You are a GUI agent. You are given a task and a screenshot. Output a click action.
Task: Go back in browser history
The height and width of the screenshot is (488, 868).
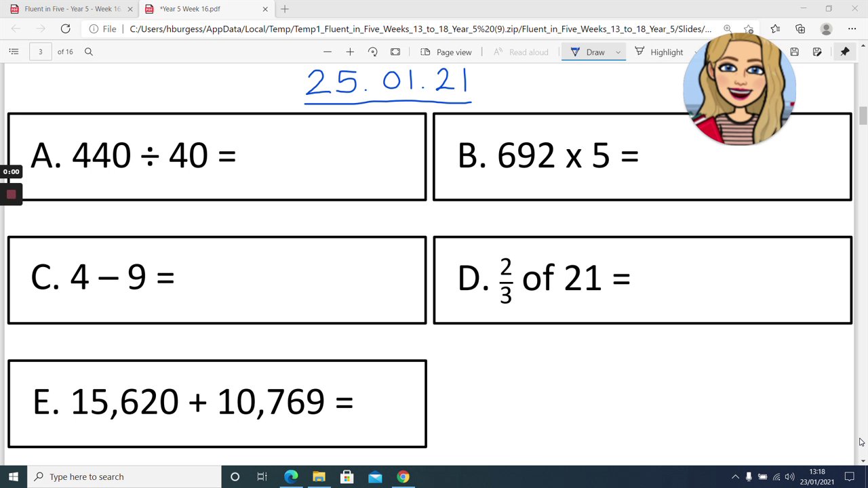(x=16, y=28)
